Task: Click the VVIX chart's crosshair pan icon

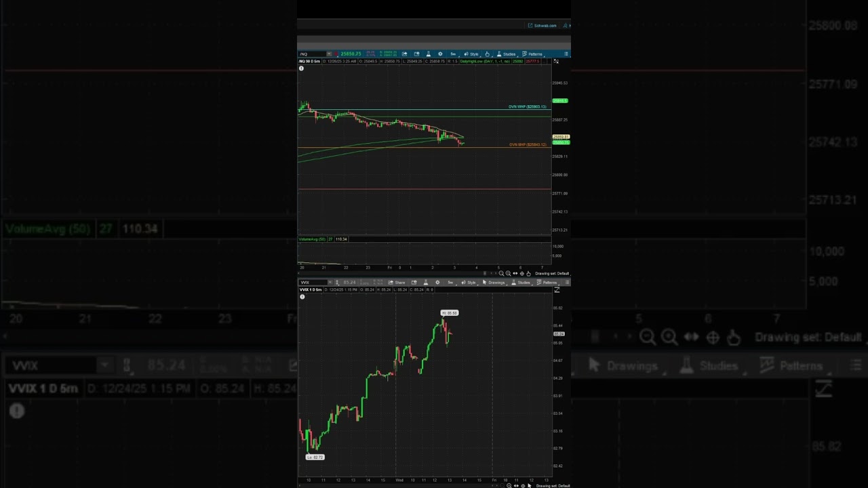Action: tap(523, 486)
